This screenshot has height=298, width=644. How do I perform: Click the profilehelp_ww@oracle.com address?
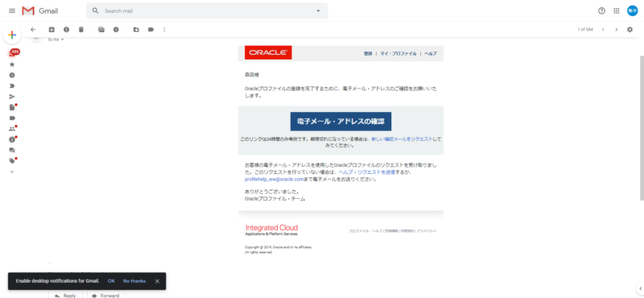(x=274, y=180)
